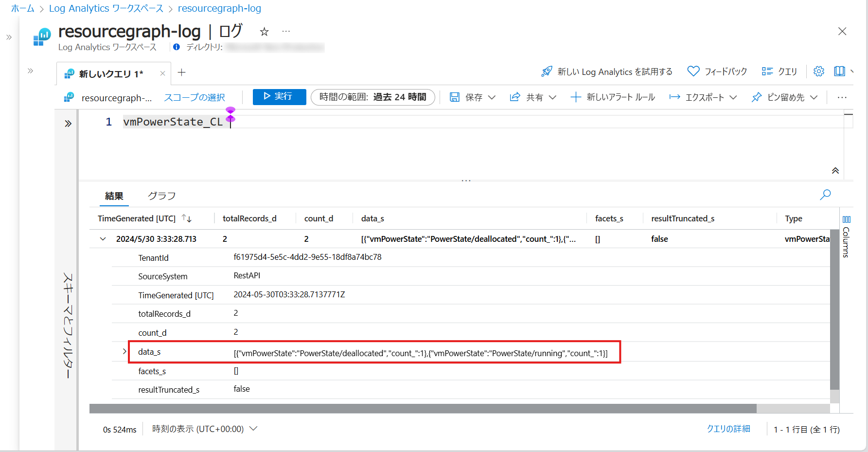Click the query duration 0s 524ms

click(x=120, y=430)
